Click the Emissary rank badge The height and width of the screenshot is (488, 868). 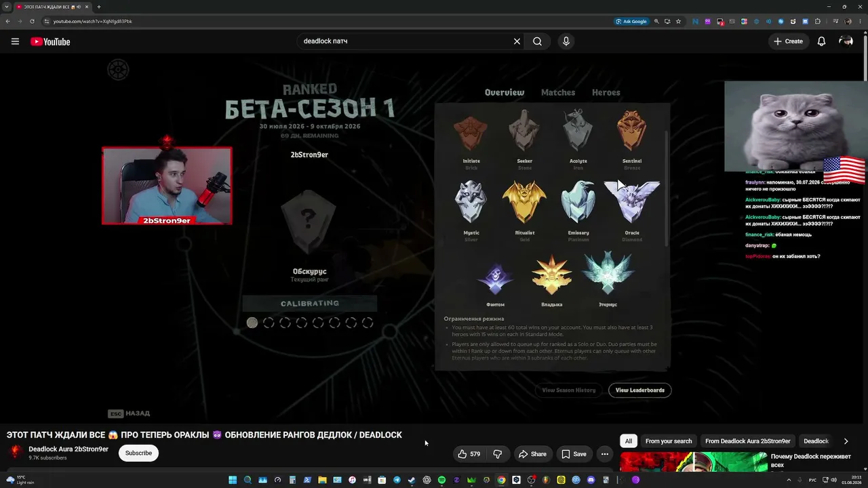[578, 202]
